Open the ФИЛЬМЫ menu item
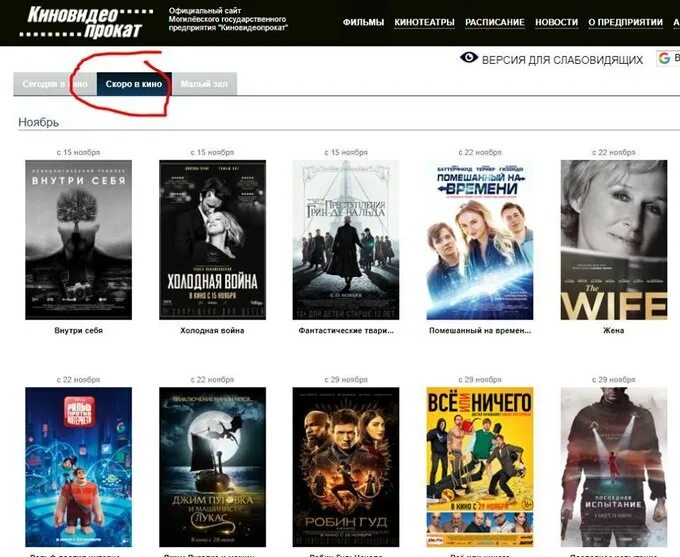Screen dimensions: 680x557 (x=363, y=22)
